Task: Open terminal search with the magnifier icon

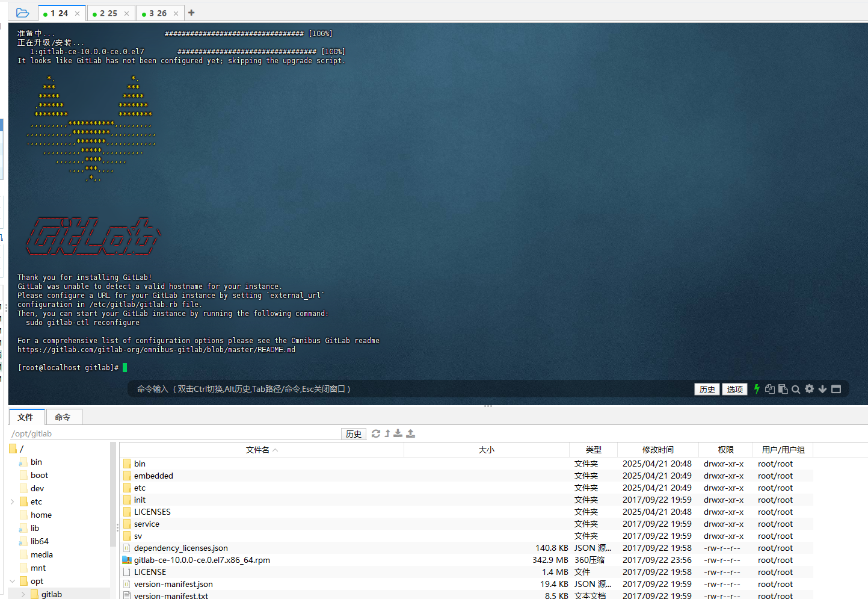Action: [x=796, y=389]
